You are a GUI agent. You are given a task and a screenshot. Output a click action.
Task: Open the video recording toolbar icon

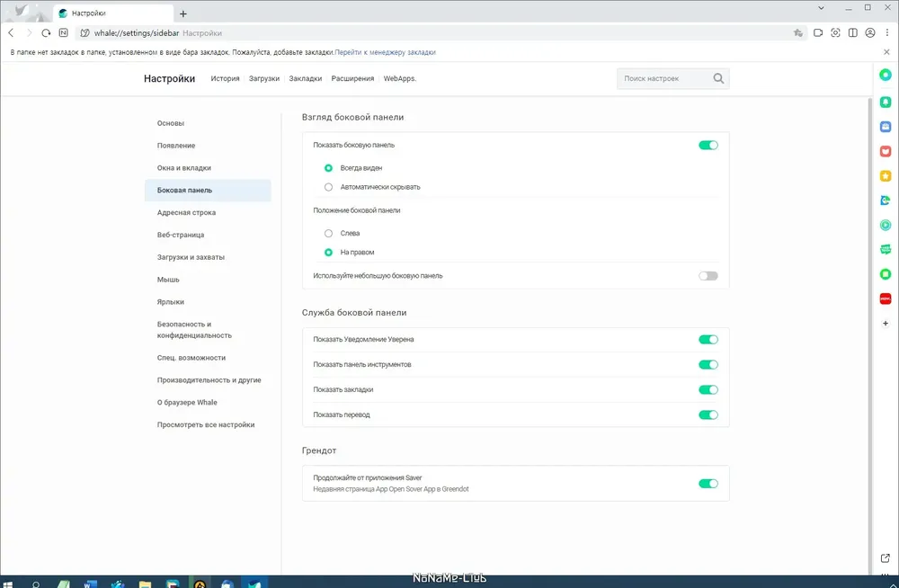pos(818,32)
